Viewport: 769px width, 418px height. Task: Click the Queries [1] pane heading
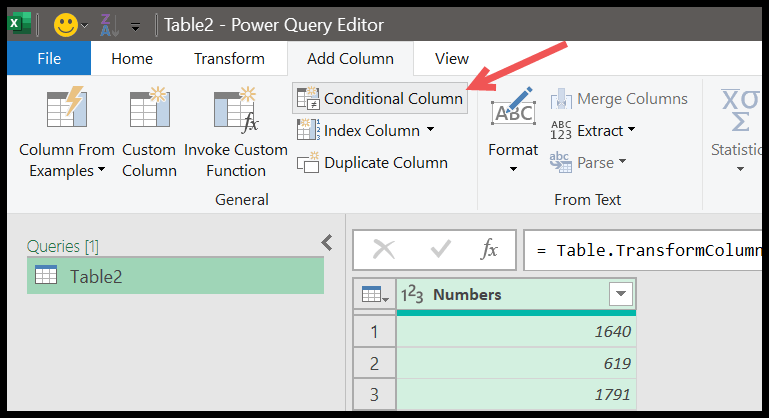coord(63,246)
